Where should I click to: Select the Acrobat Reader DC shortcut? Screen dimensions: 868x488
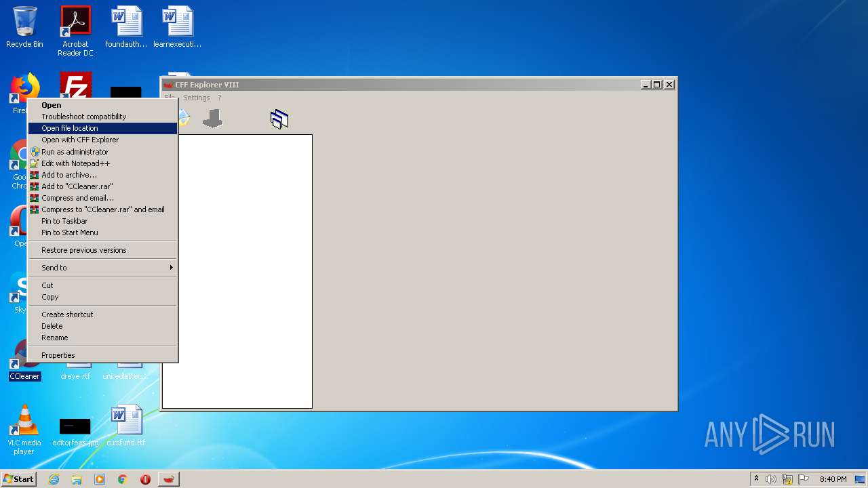click(x=75, y=31)
